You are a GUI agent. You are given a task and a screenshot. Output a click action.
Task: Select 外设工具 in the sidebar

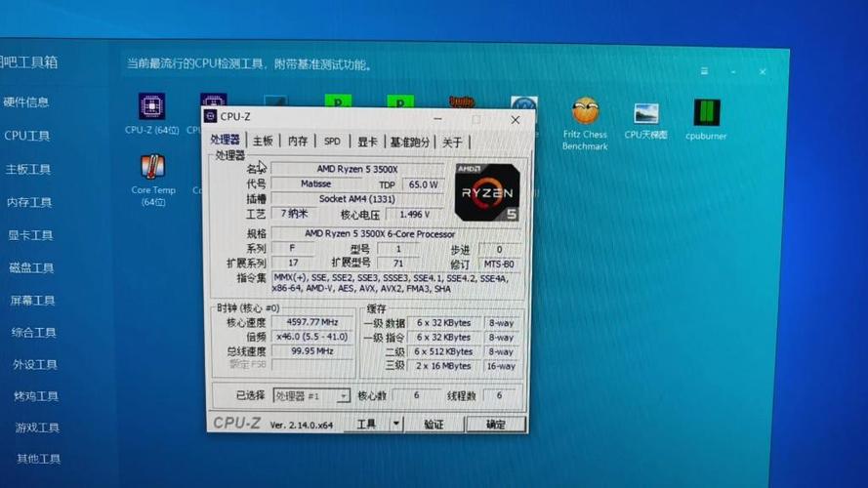click(x=35, y=365)
